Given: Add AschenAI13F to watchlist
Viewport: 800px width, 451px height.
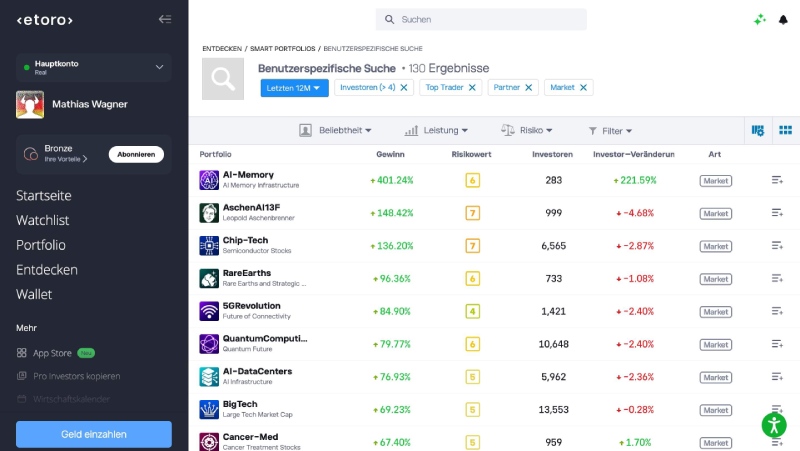Looking at the screenshot, I should coord(777,213).
